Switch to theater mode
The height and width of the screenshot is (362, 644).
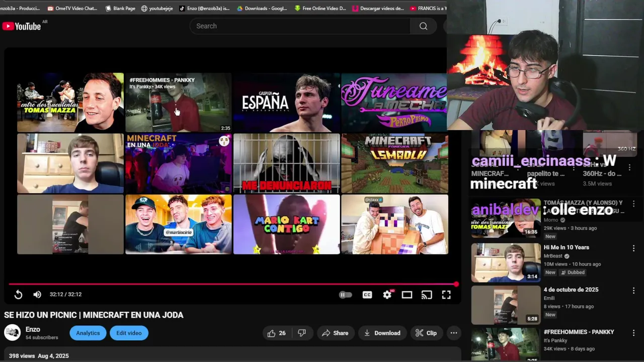point(407,295)
